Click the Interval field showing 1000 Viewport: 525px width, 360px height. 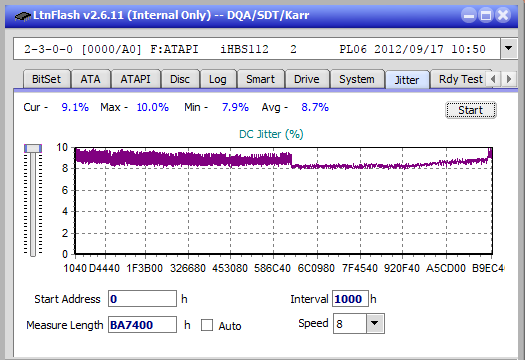350,299
